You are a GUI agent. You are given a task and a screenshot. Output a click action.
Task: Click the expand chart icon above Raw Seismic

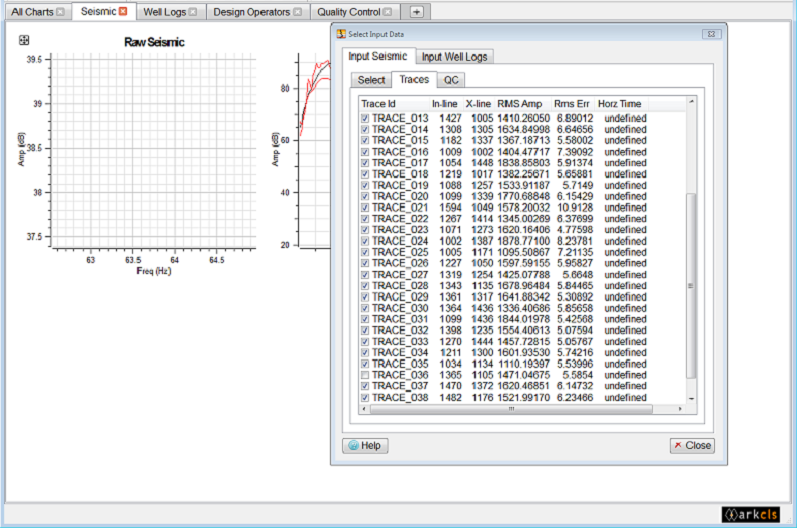coord(24,40)
